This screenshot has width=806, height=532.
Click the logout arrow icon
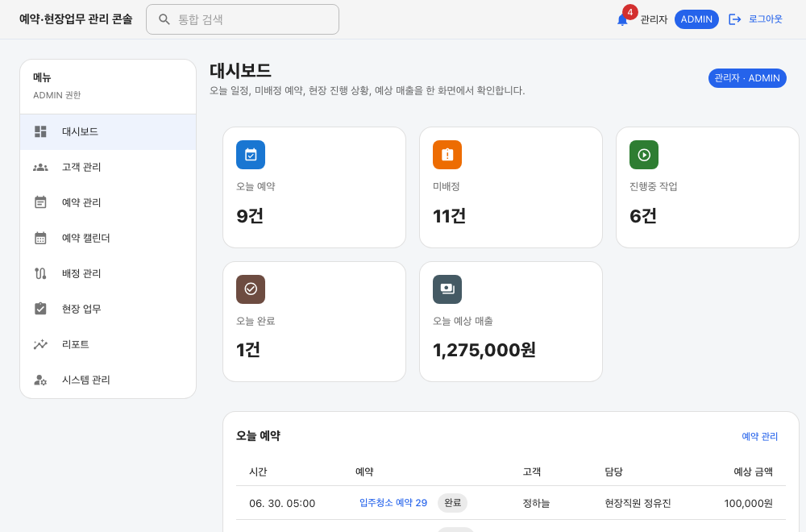[734, 19]
